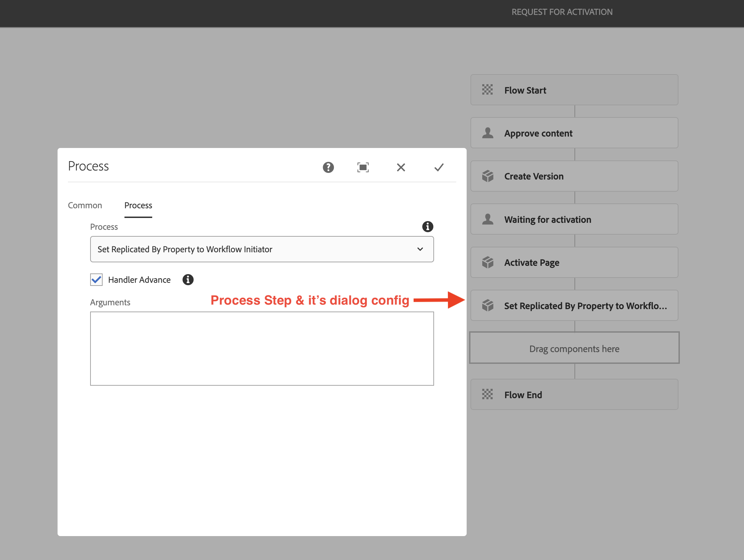The width and height of the screenshot is (744, 560).
Task: Select the Waiting for activation step
Action: tap(574, 219)
